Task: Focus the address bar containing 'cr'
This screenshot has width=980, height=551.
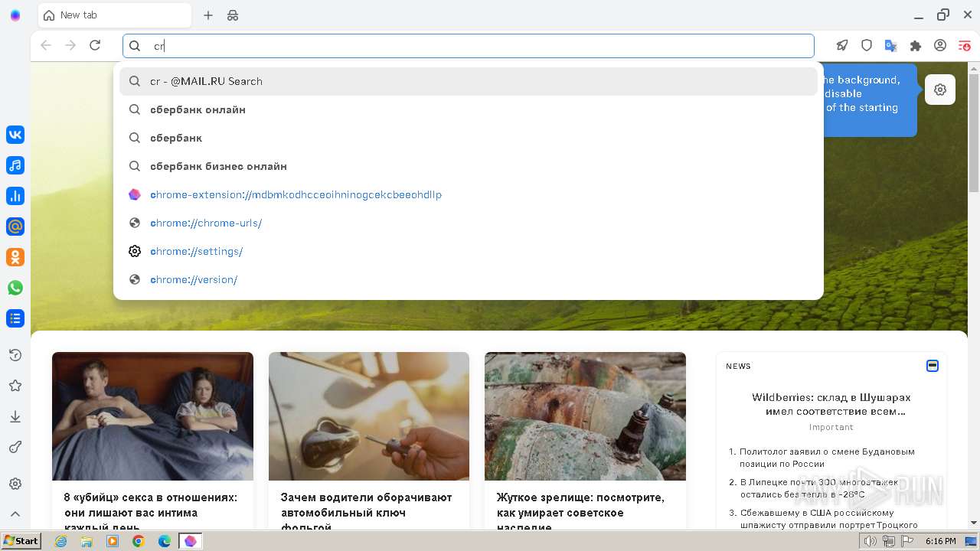Action: click(x=469, y=46)
